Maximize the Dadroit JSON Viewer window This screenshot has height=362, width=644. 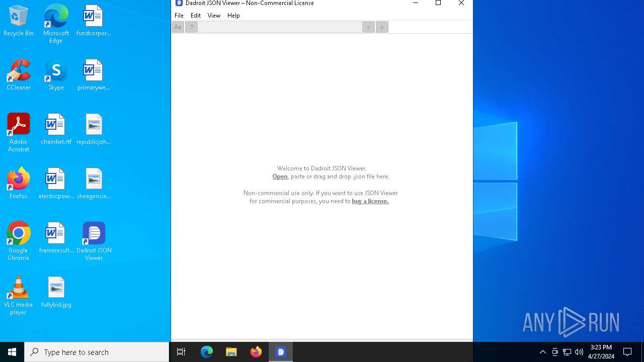[438, 4]
